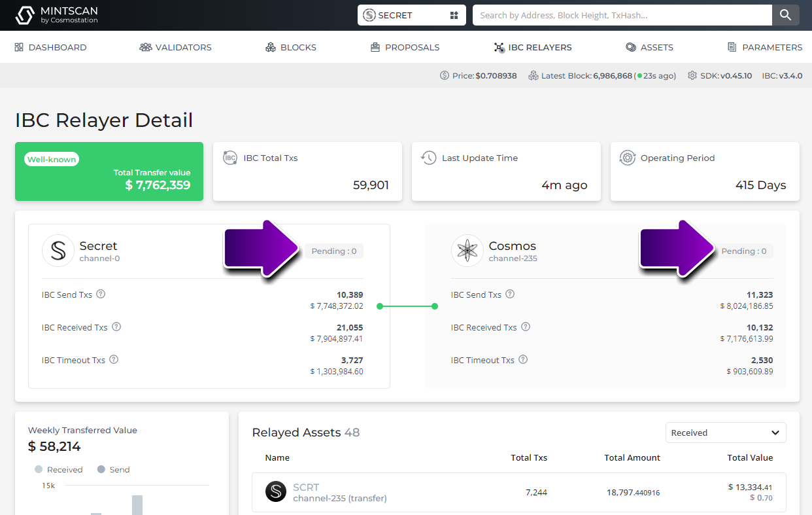Click the Secret Pending : 0 badge
Screen dimensions: 812x515
[x=334, y=251]
